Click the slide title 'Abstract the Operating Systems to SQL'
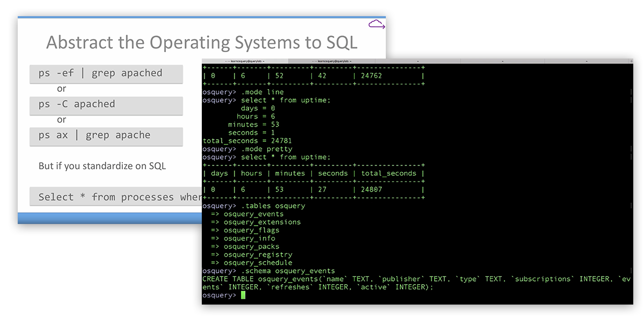The image size is (644, 318). tap(202, 42)
